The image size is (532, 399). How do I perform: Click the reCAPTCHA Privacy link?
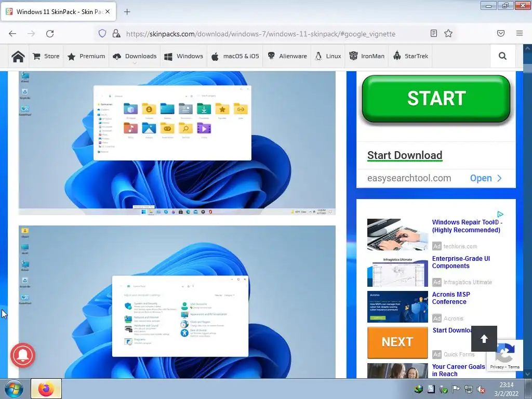pyautogui.click(x=497, y=367)
